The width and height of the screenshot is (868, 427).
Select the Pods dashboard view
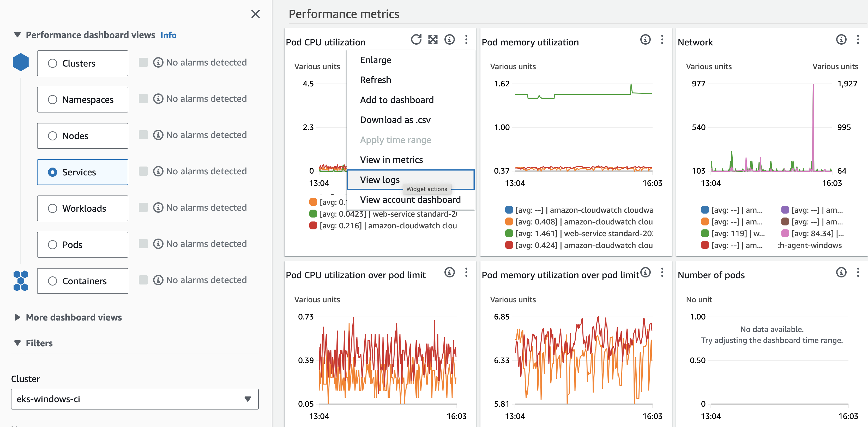tap(53, 245)
